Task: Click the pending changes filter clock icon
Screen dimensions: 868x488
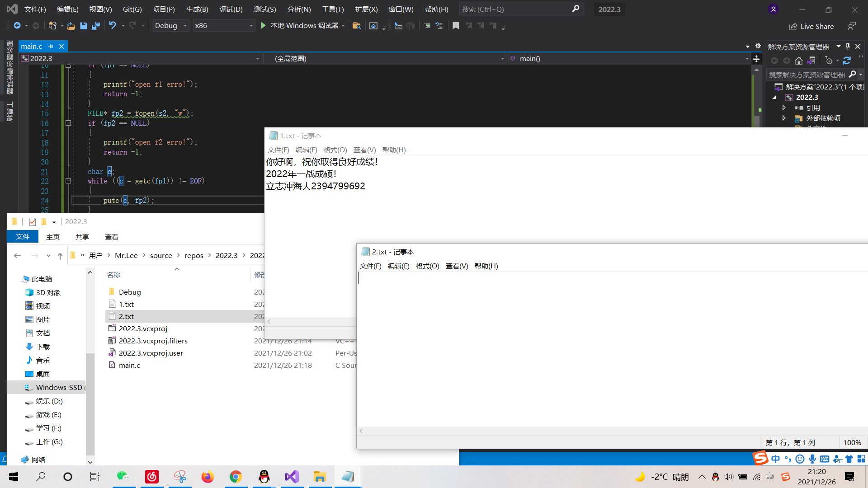Action: point(829,61)
